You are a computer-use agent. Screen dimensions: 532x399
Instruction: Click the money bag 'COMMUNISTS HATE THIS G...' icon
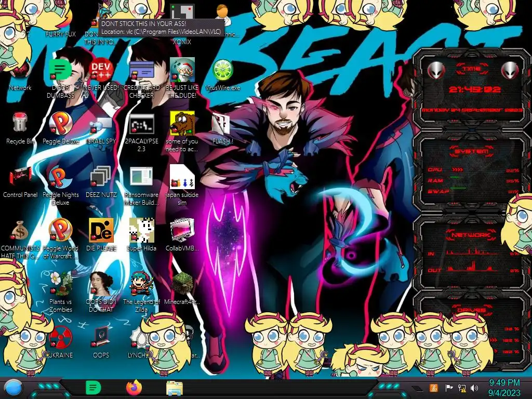[x=20, y=240]
